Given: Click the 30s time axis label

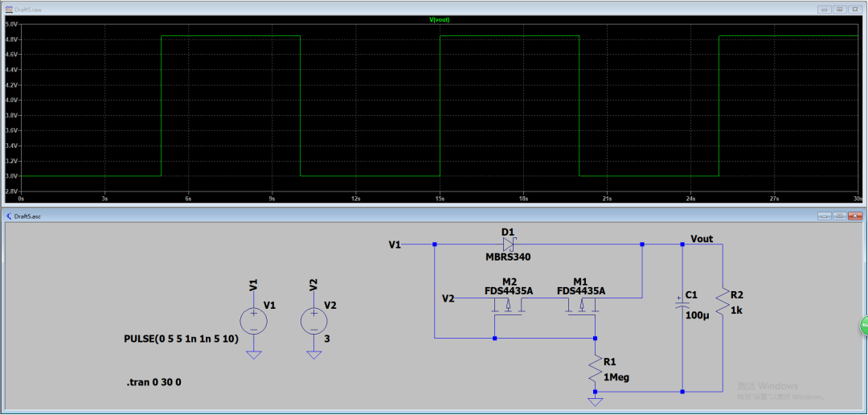Looking at the screenshot, I should 858,198.
